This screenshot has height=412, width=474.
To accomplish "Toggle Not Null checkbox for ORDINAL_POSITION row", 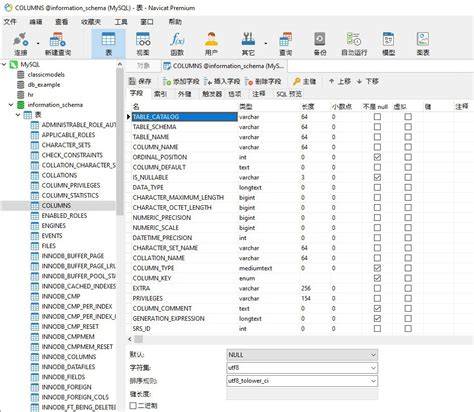I will pos(377,157).
